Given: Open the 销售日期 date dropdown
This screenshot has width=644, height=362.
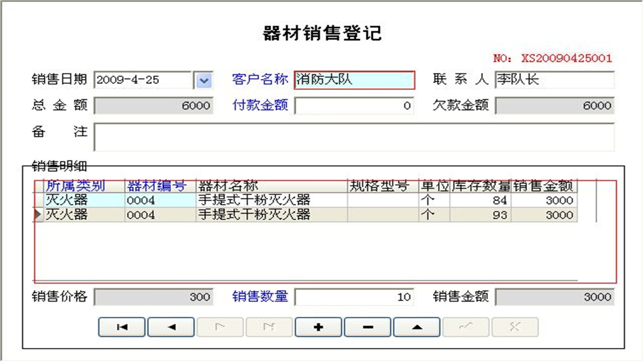Looking at the screenshot, I should pyautogui.click(x=204, y=80).
